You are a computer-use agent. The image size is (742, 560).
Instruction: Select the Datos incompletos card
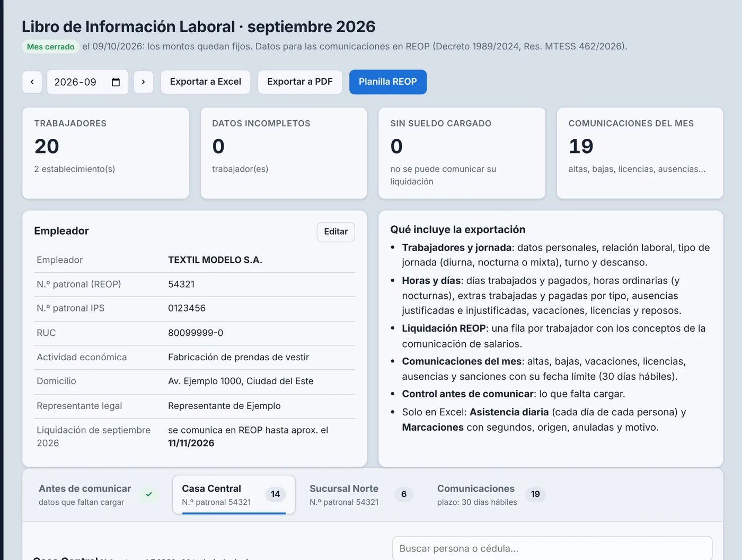click(x=284, y=153)
